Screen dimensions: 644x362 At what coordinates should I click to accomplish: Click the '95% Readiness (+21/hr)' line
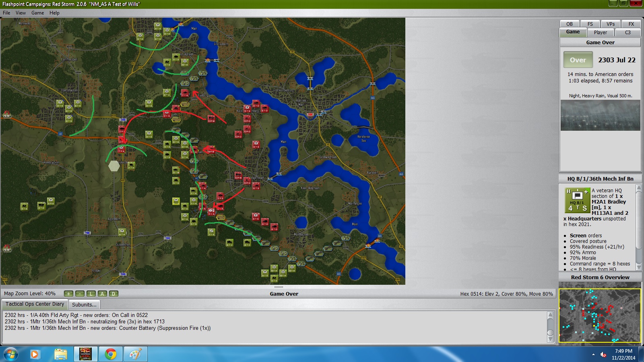tap(597, 247)
